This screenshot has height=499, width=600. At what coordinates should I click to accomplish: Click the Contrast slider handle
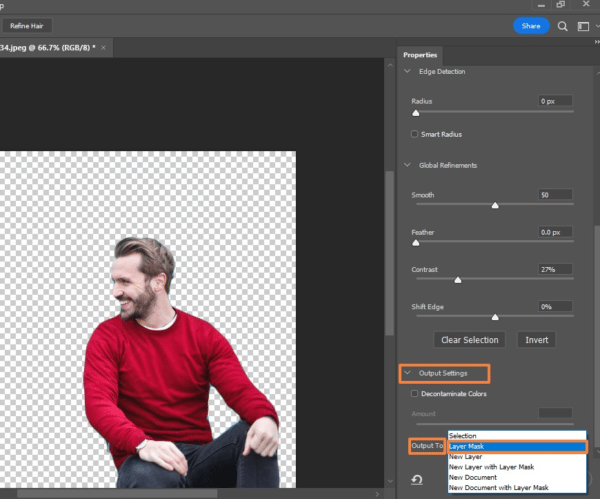coord(458,280)
